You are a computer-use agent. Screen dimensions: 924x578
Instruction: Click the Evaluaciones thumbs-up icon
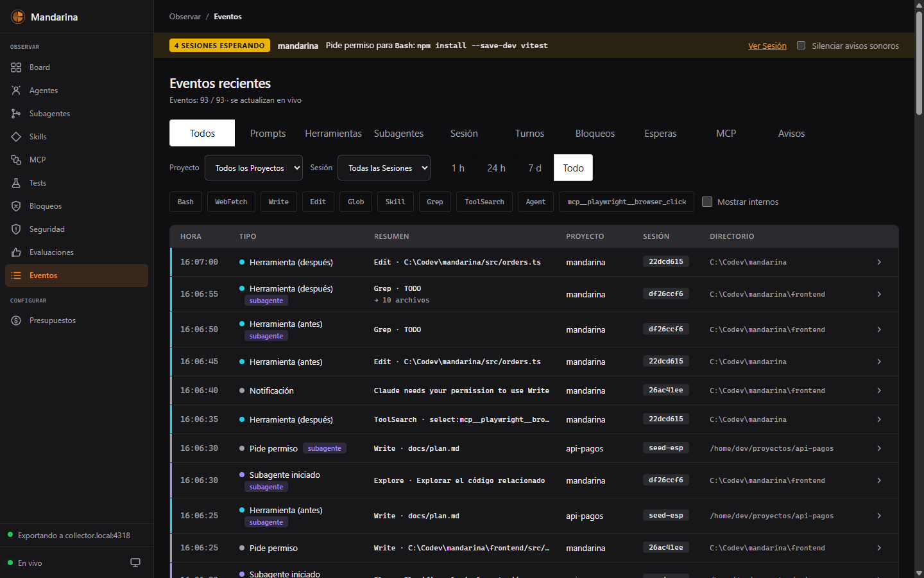16,252
